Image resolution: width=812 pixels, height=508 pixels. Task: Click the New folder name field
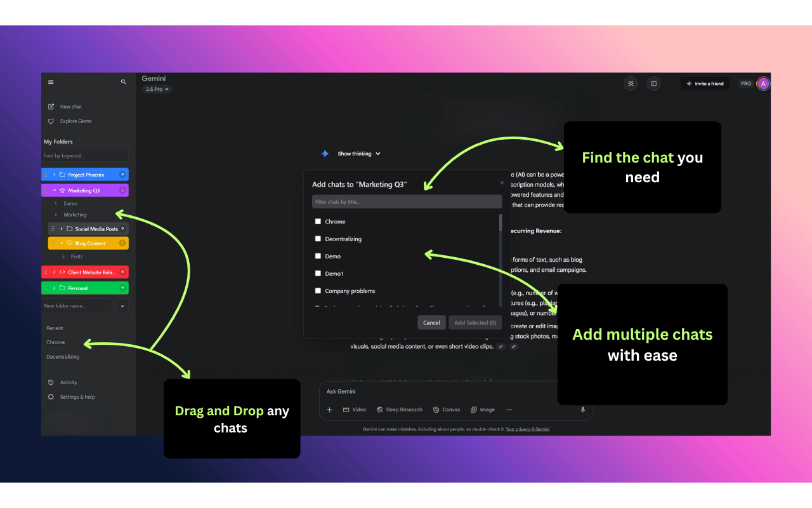click(77, 306)
